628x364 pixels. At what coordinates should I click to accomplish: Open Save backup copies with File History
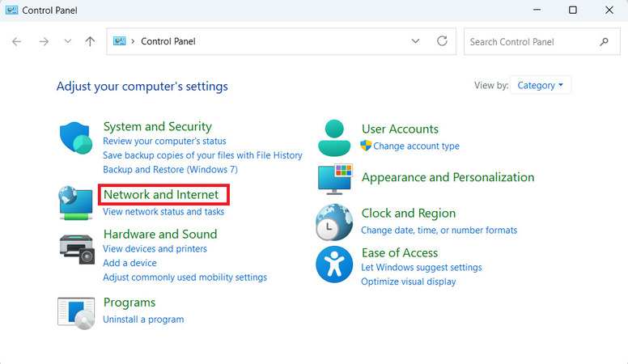202,155
